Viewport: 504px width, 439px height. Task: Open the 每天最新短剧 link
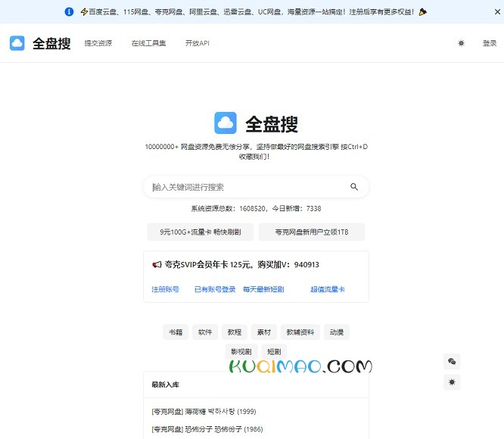tap(263, 289)
